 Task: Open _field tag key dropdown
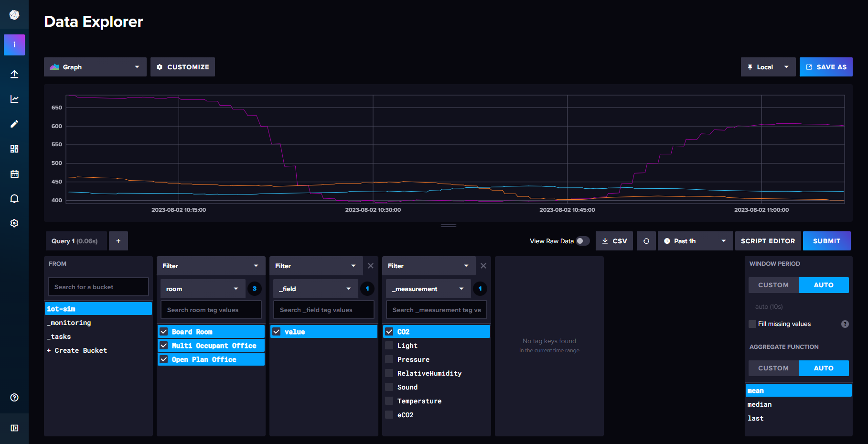(x=315, y=289)
